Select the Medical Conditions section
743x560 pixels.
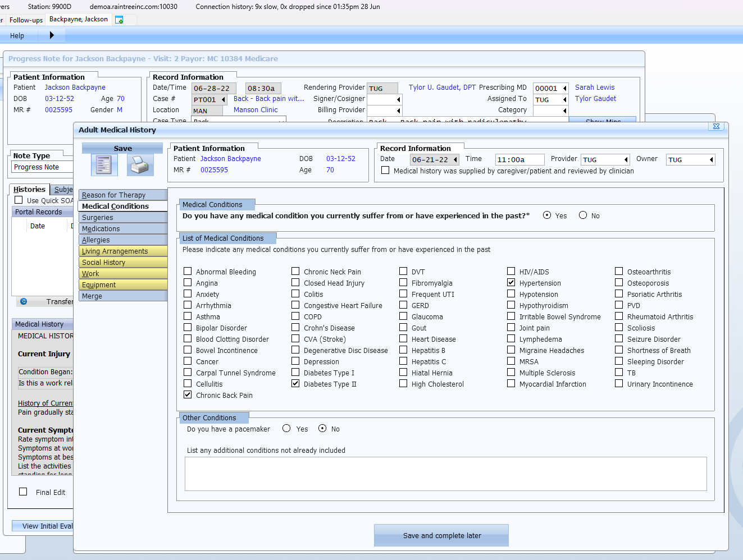pyautogui.click(x=123, y=206)
